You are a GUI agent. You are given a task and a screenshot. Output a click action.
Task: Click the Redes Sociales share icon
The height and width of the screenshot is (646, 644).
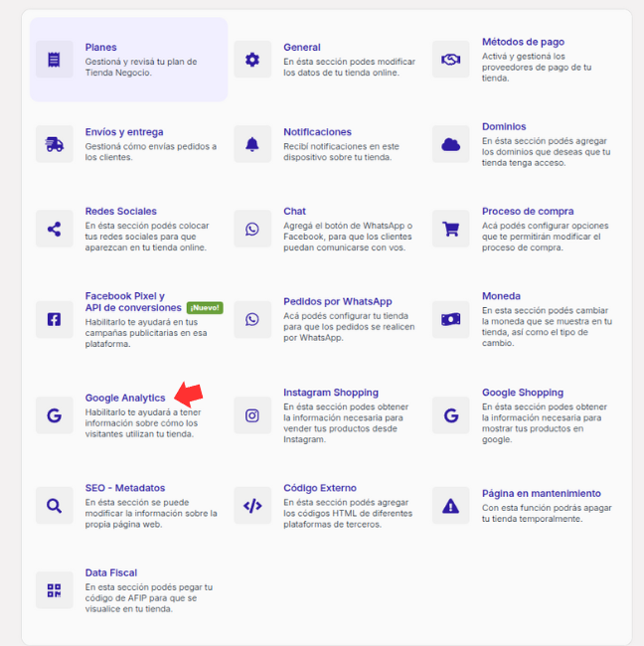coord(54,229)
